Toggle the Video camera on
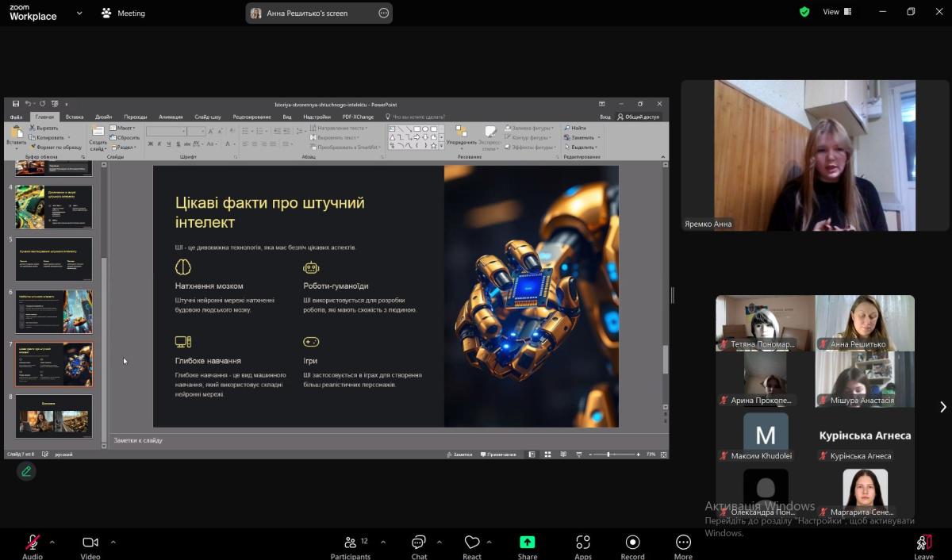Image resolution: width=952 pixels, height=560 pixels. (x=90, y=544)
